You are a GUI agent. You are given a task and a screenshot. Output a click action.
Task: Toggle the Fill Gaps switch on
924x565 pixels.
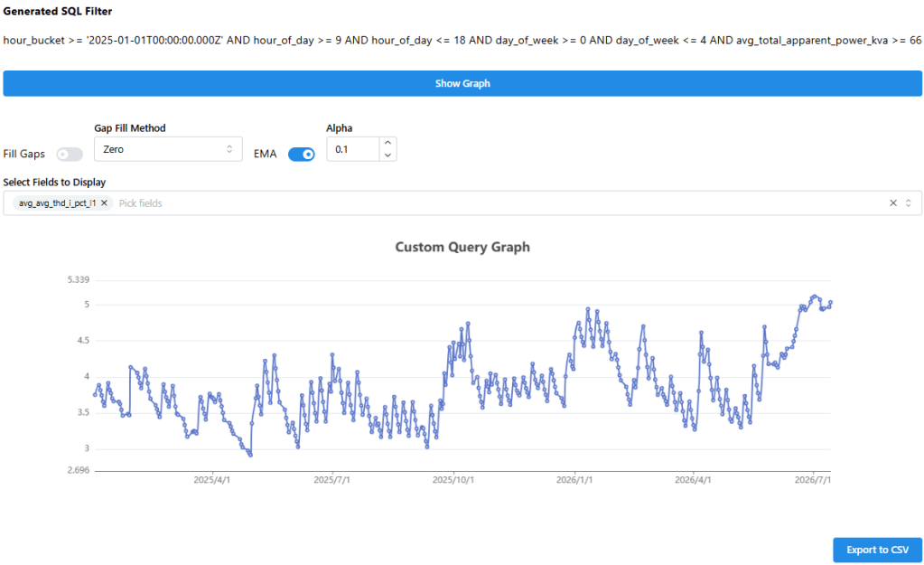[70, 154]
